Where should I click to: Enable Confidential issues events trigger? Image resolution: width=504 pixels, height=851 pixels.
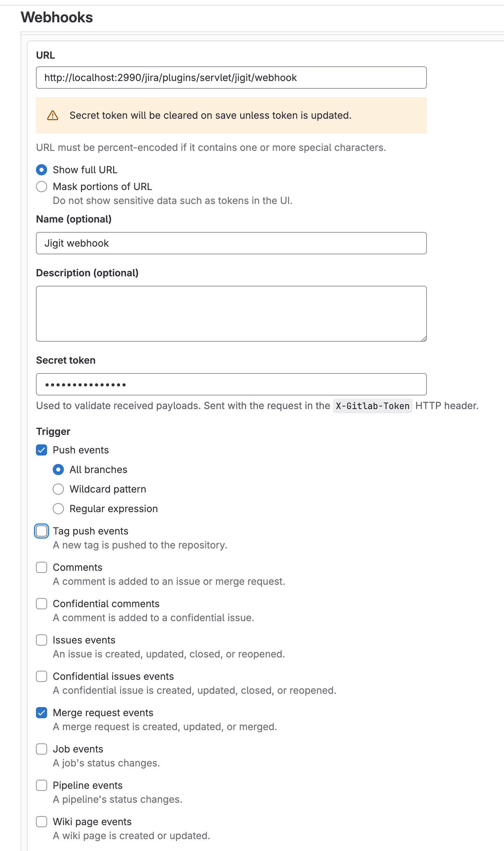(x=42, y=676)
